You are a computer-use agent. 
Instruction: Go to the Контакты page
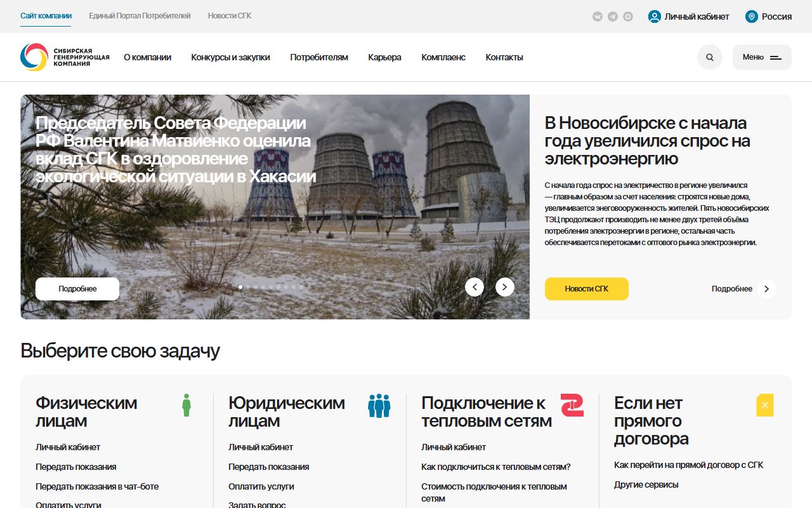(x=504, y=57)
